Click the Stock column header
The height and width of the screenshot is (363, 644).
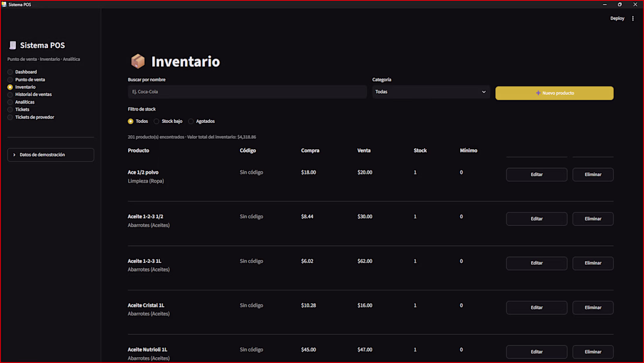coord(420,150)
